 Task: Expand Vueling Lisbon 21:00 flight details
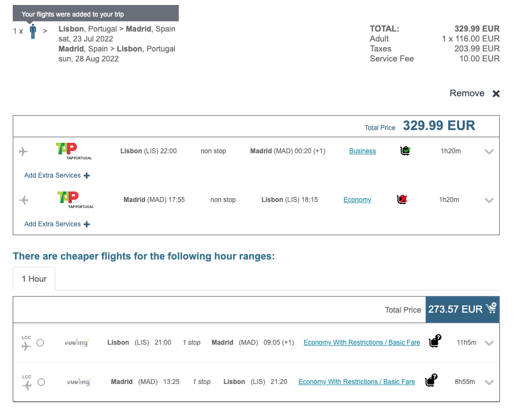[489, 343]
